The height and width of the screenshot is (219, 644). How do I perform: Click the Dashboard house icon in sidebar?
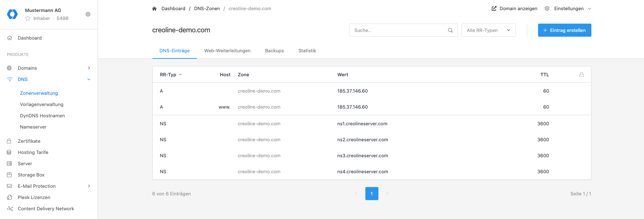[x=9, y=38]
